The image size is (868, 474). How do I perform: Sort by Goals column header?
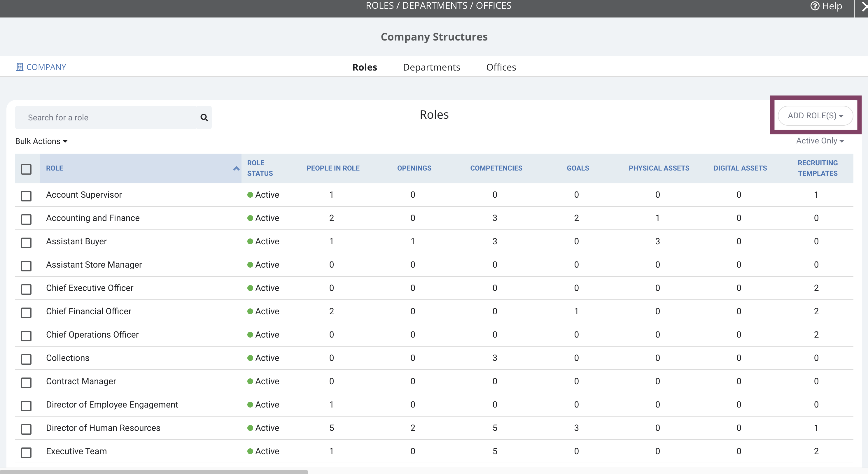[x=578, y=168]
